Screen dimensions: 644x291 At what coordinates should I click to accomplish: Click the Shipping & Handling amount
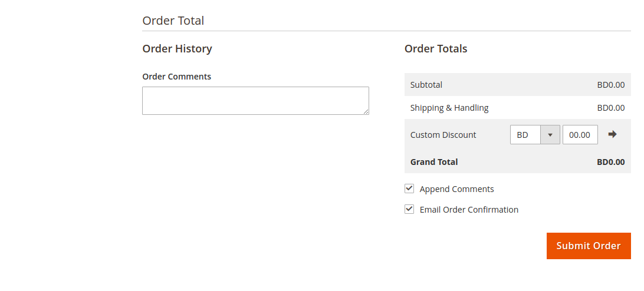[x=611, y=108]
